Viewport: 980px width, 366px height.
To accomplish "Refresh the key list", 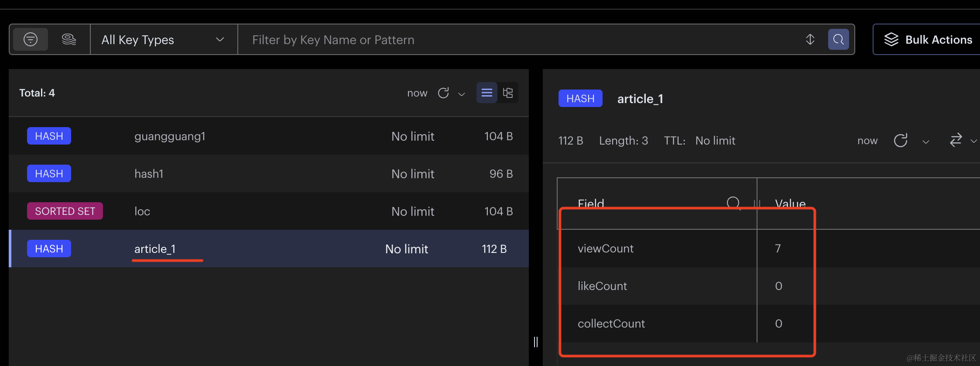I will (443, 93).
